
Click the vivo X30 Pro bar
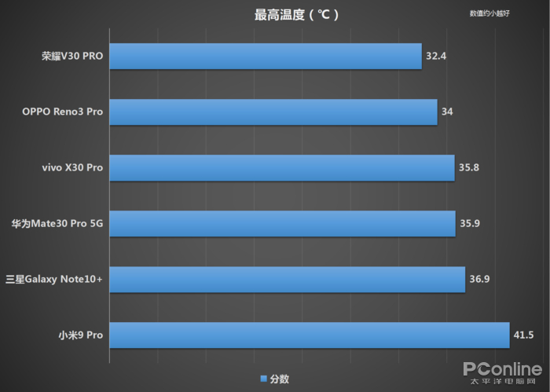click(282, 168)
